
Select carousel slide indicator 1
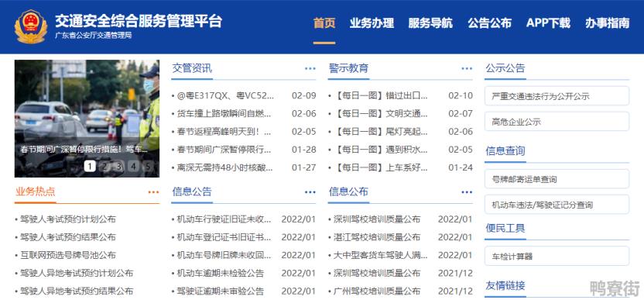pyautogui.click(x=90, y=166)
